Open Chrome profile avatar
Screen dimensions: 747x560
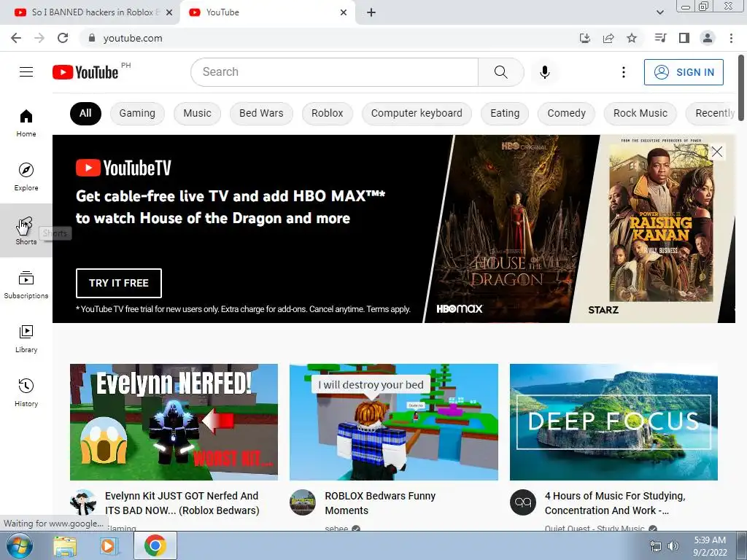(x=708, y=38)
